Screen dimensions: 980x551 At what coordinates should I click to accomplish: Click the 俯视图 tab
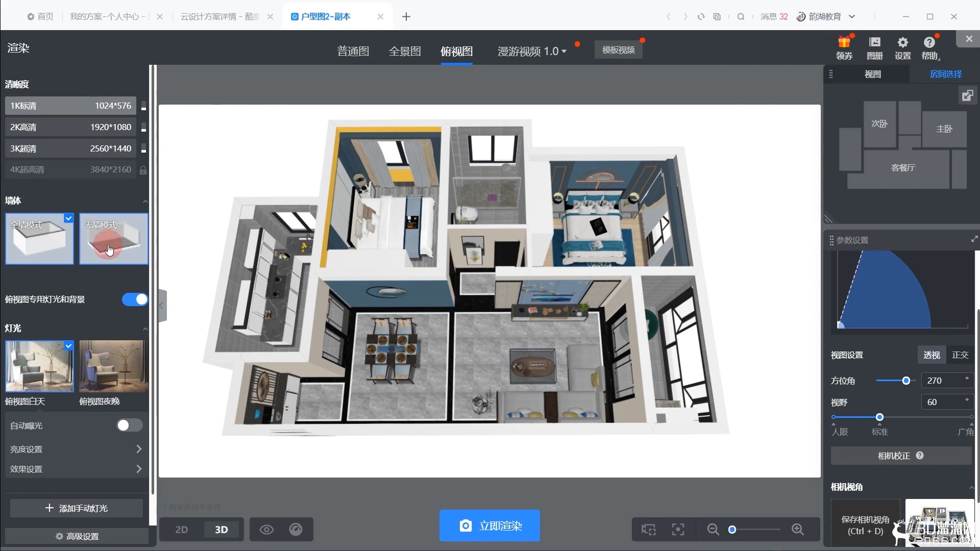coord(457,51)
